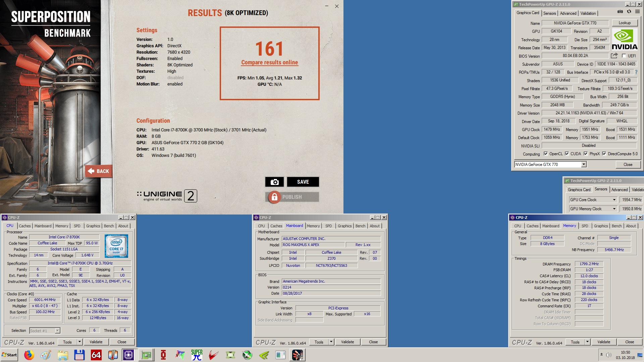Open Windows Explorer folder icon on taskbar
This screenshot has height=362, width=644.
[63, 355]
